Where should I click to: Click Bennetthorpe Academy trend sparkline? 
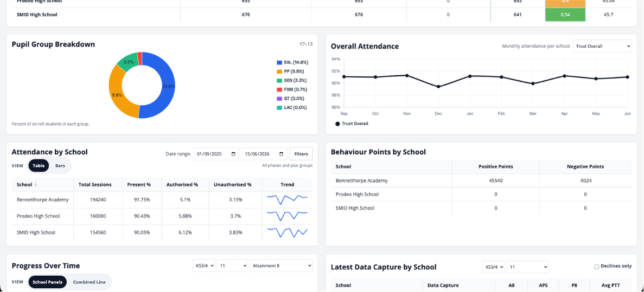pos(287,199)
